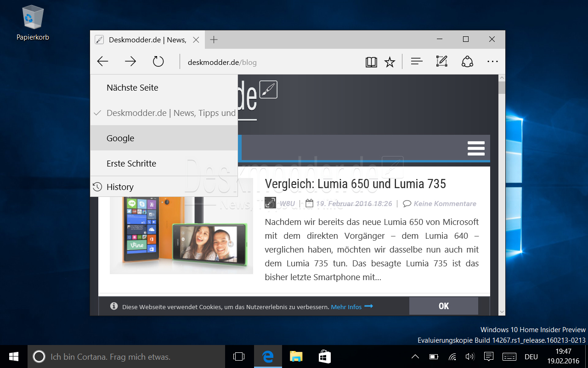This screenshot has width=588, height=368.
Task: Click the Share icon in Edge toolbar
Action: (467, 62)
